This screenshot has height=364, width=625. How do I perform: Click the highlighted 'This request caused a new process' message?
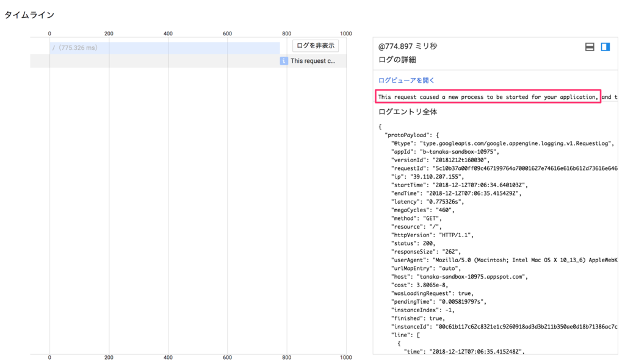coord(488,97)
